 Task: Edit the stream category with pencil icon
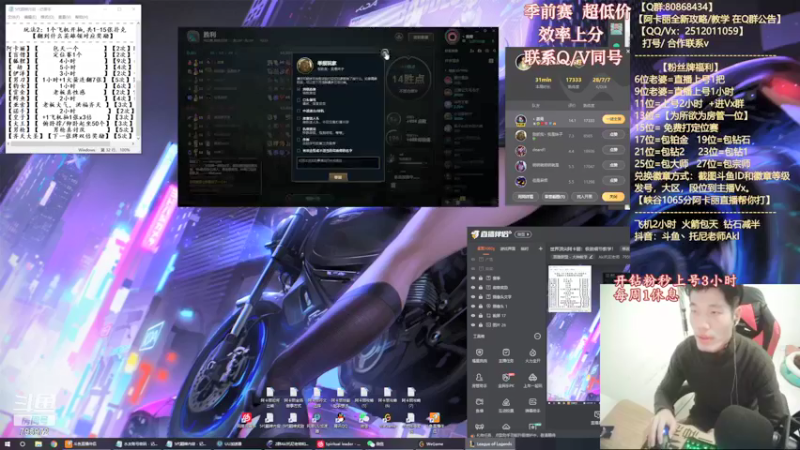tap(591, 257)
